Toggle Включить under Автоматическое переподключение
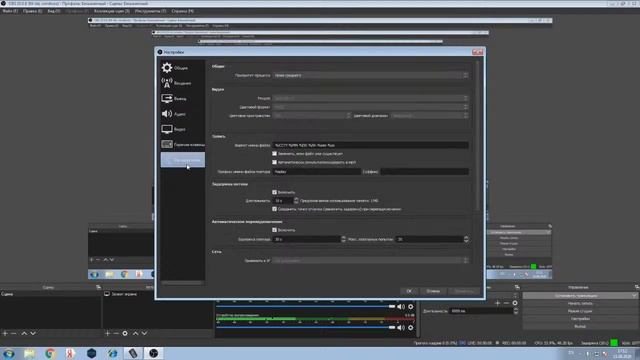Viewport: 640px width, 360px height. [274, 230]
